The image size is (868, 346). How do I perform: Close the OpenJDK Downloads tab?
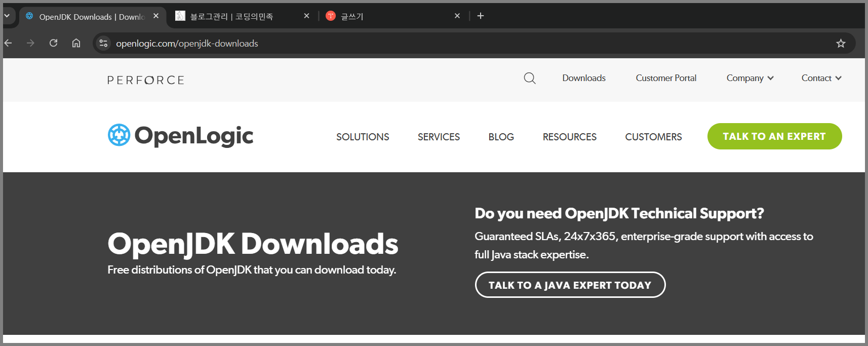tap(156, 16)
